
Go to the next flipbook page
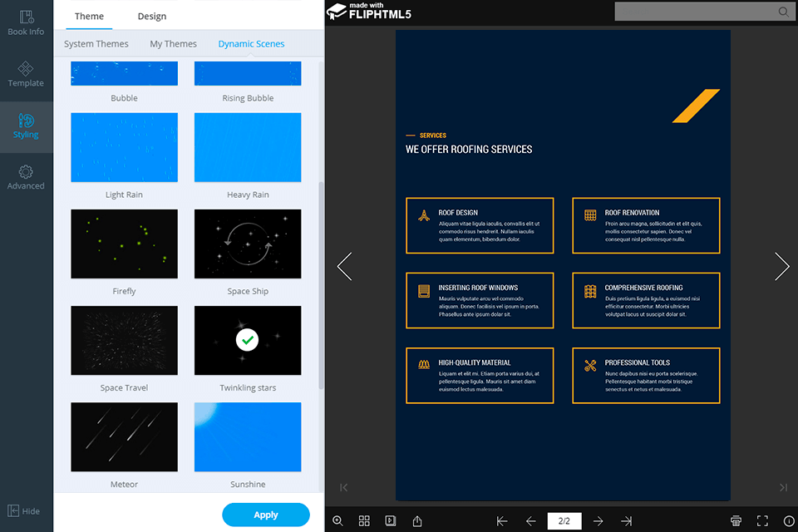click(x=781, y=266)
